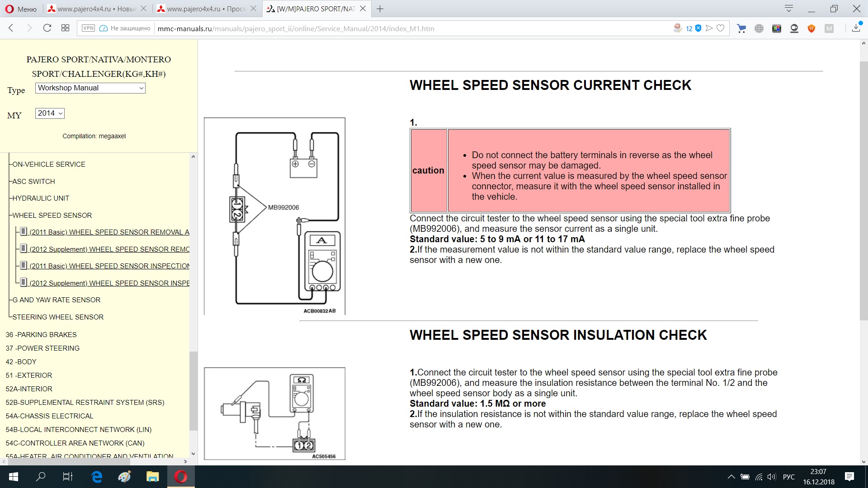Open the easy setup lines icon in the title bar
Image resolution: width=868 pixels, height=488 pixels.
click(x=789, y=9)
